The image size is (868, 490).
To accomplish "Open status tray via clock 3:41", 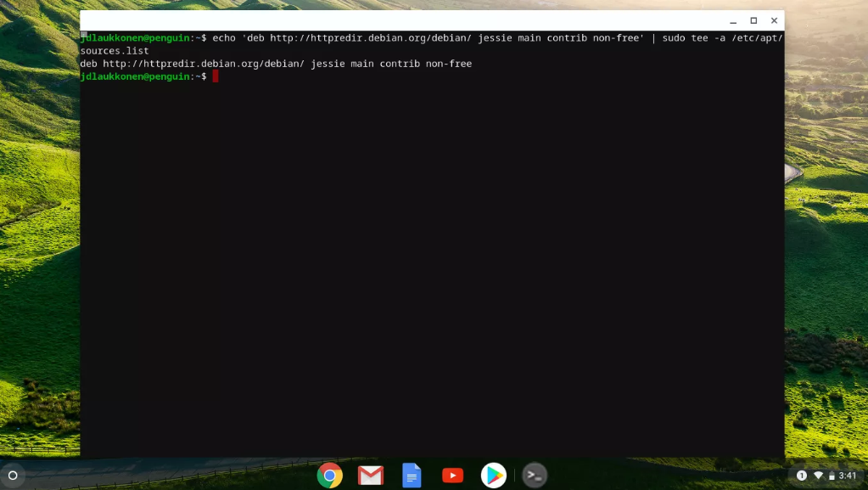I will [848, 476].
